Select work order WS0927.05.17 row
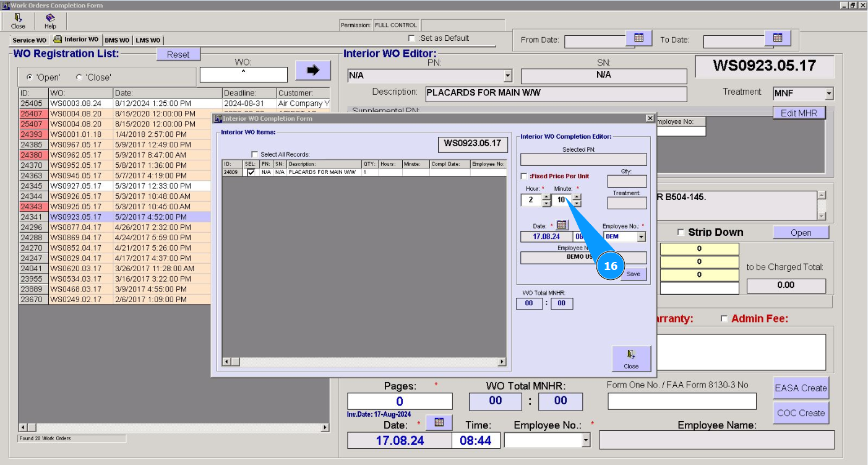Image resolution: width=868 pixels, height=465 pixels. 114,186
